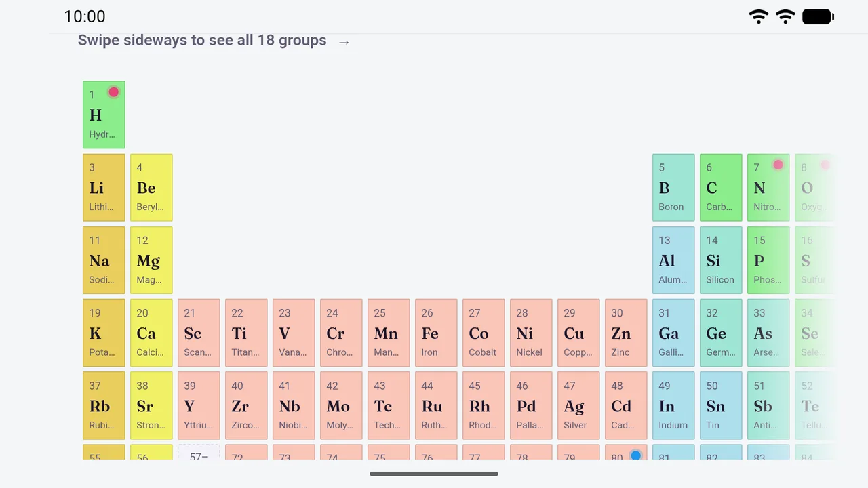Select the Boron element cell

[x=673, y=188]
